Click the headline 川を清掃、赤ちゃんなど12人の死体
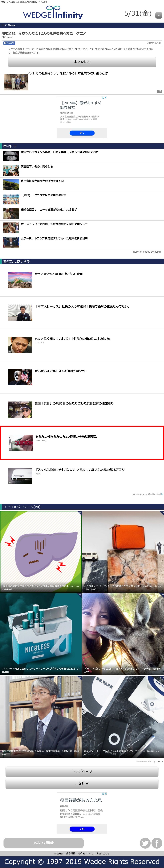 [44, 33]
